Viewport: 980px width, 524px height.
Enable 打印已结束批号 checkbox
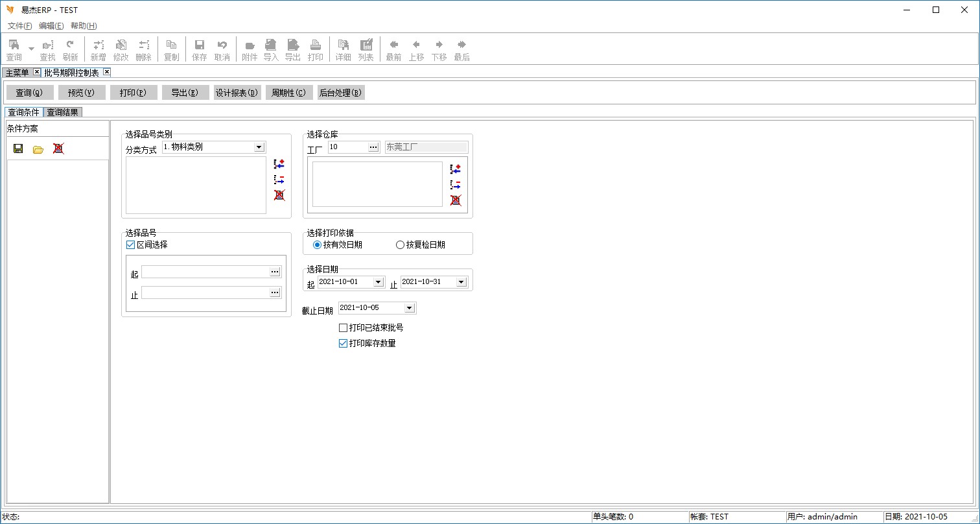point(344,328)
